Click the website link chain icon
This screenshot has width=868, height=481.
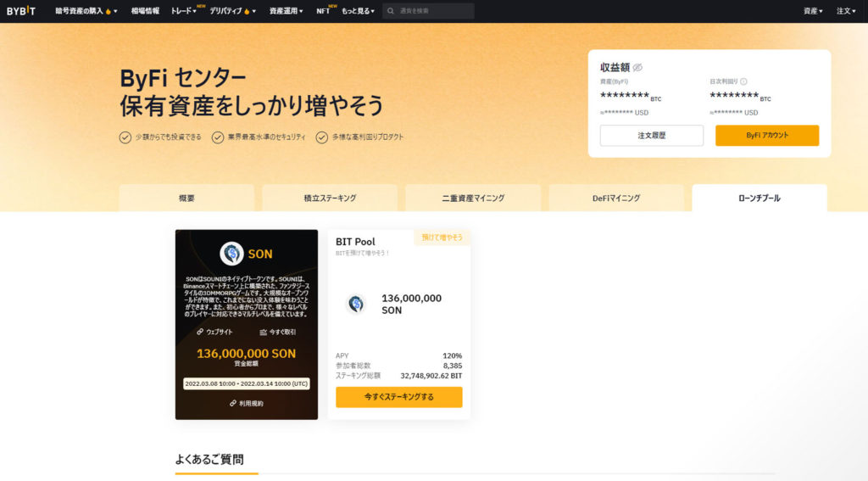(200, 332)
